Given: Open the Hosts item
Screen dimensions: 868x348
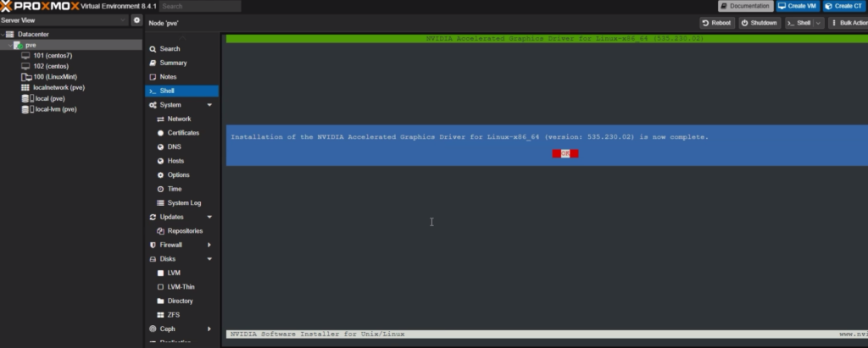Looking at the screenshot, I should 175,161.
